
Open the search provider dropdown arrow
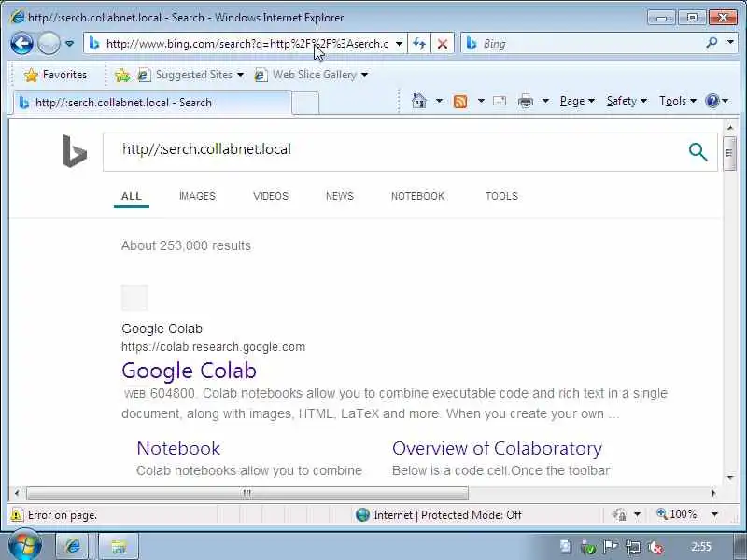coord(730,42)
